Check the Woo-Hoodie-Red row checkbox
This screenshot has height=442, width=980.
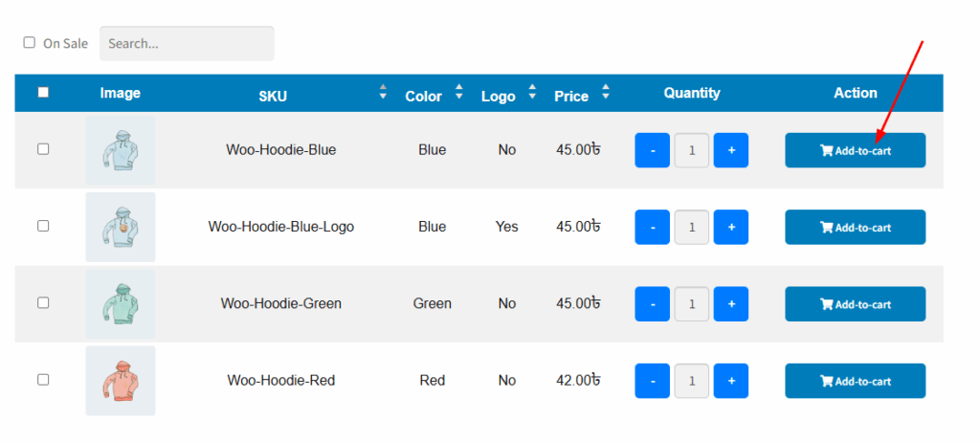point(43,380)
